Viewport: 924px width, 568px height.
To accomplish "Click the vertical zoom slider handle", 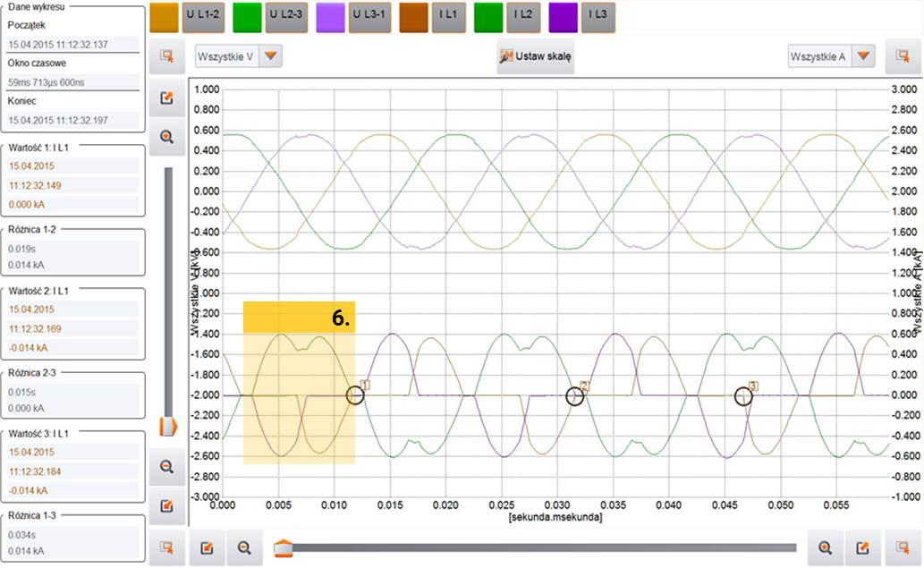I will pos(166,427).
